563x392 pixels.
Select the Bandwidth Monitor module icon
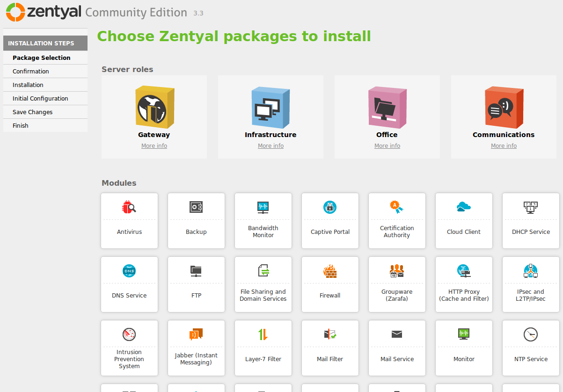(x=263, y=207)
